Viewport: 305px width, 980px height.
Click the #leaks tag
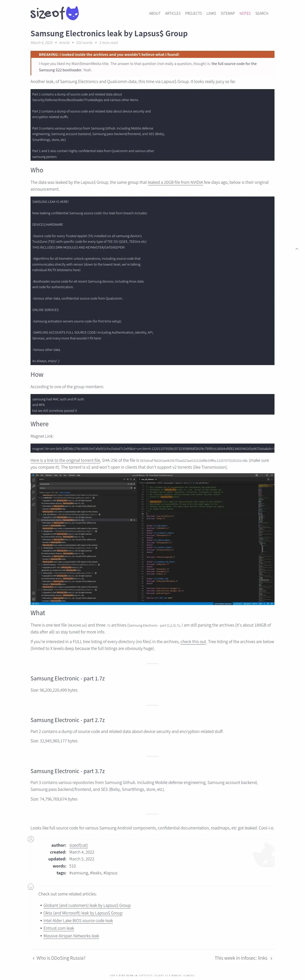(x=96, y=873)
